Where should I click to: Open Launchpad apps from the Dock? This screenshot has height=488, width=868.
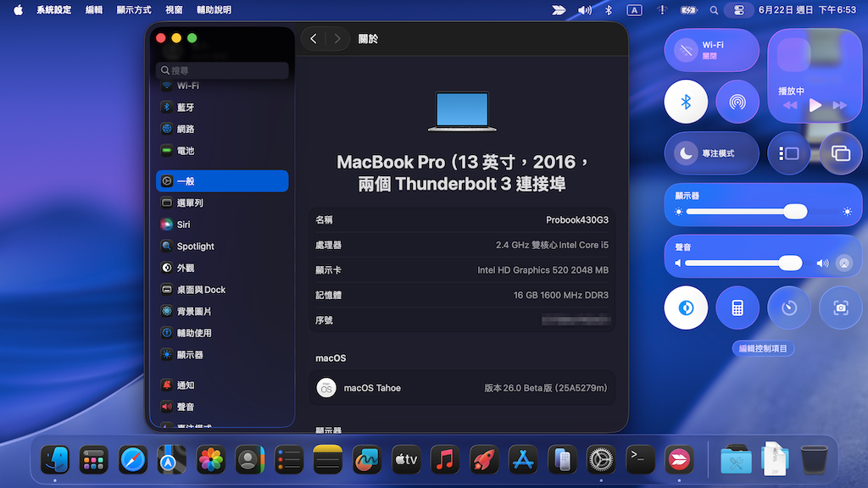93,460
